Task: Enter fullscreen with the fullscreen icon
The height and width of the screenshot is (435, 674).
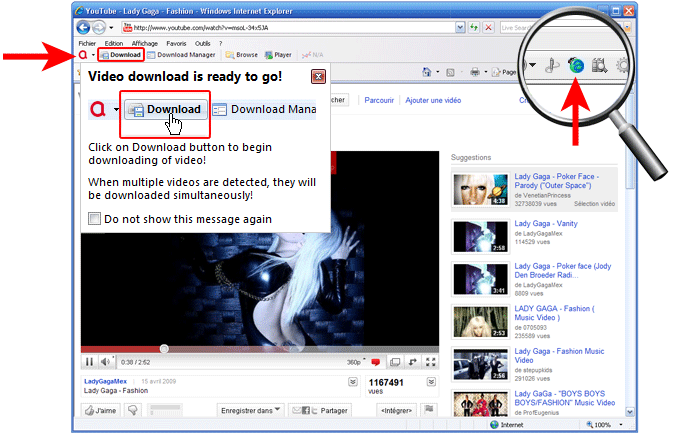Action: (x=431, y=362)
